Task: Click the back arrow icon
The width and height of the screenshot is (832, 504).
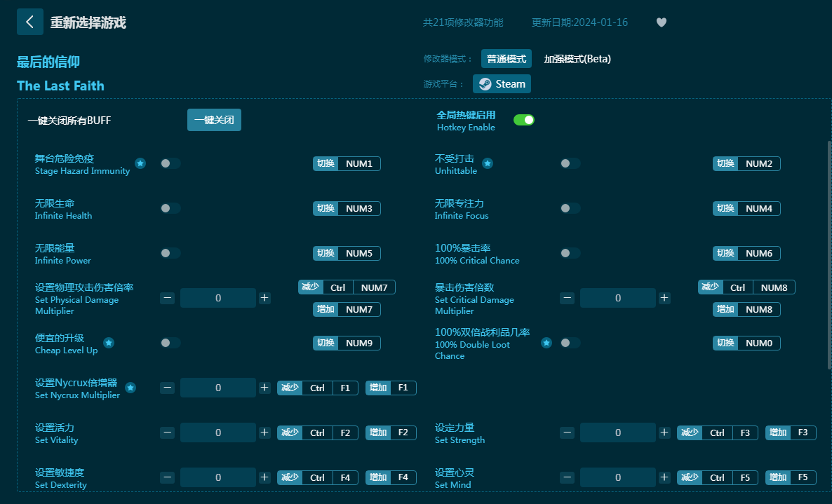Action: pos(29,22)
